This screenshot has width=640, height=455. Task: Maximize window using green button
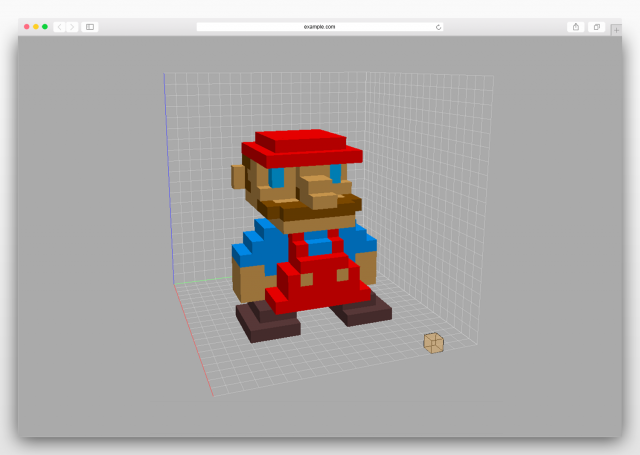tap(45, 27)
